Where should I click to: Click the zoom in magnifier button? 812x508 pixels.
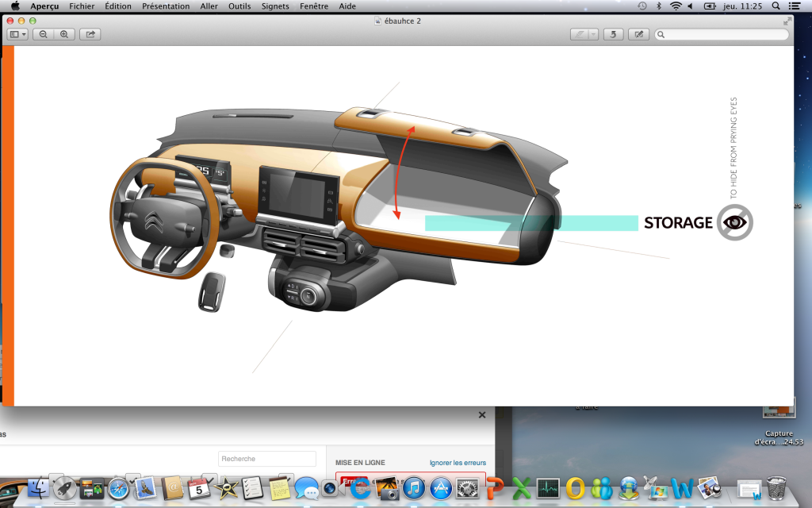pyautogui.click(x=64, y=34)
